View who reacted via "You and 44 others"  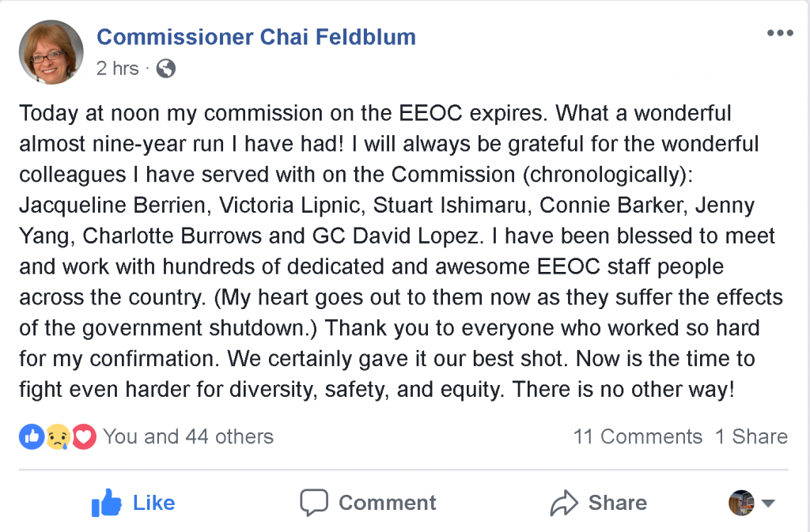188,436
